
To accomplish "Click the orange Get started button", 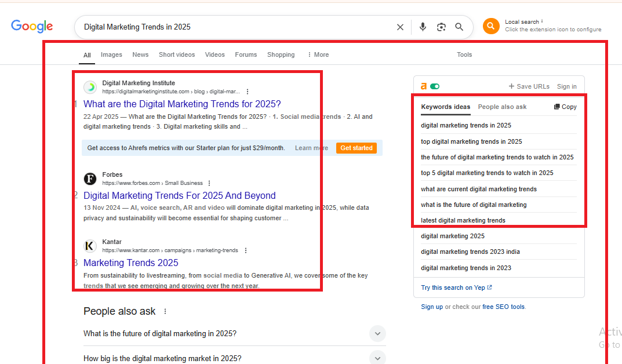I will [357, 148].
